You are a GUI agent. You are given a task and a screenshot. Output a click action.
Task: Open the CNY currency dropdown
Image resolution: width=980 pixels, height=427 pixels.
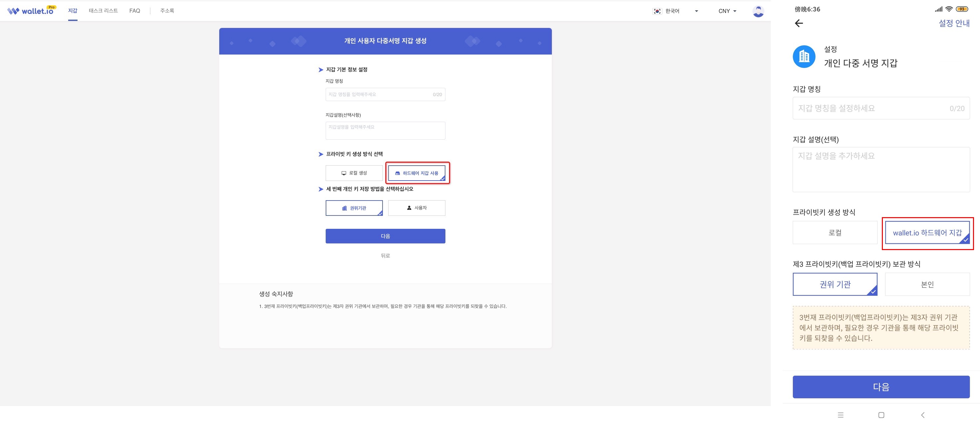[x=728, y=11]
